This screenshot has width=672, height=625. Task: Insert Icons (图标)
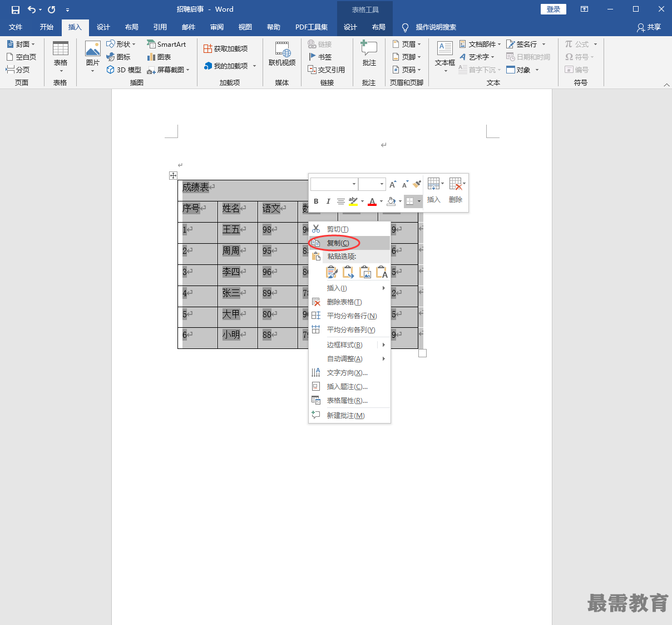click(118, 57)
